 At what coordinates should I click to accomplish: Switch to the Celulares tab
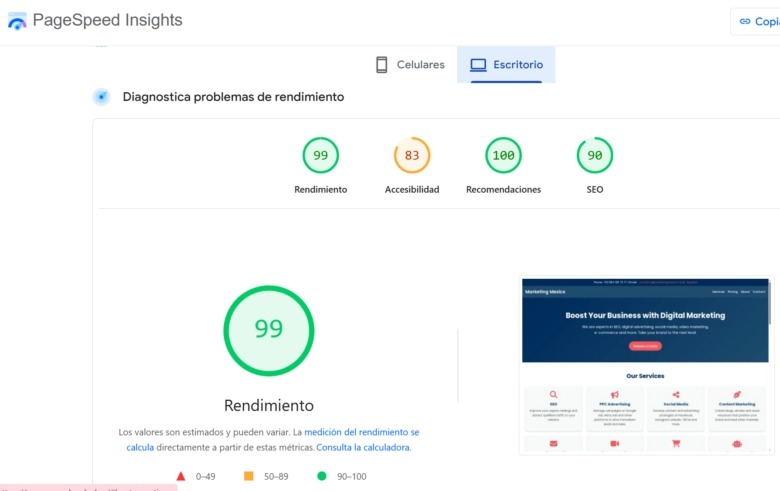click(x=410, y=65)
